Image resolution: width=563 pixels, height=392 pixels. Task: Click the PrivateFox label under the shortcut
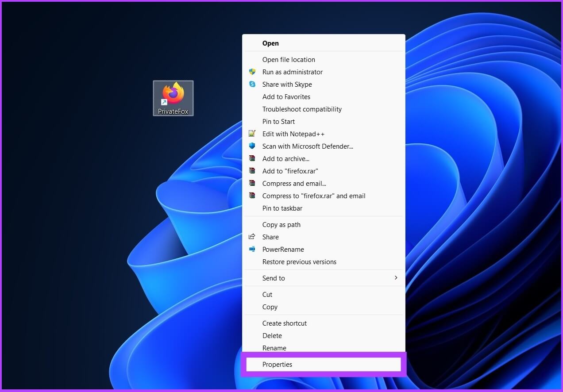click(173, 111)
